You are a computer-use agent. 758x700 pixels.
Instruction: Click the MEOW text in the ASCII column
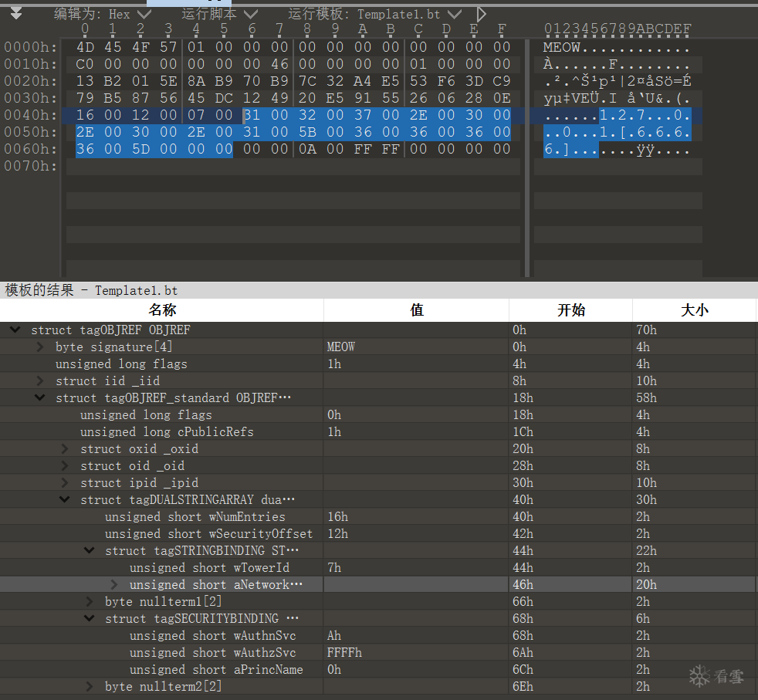(562, 46)
